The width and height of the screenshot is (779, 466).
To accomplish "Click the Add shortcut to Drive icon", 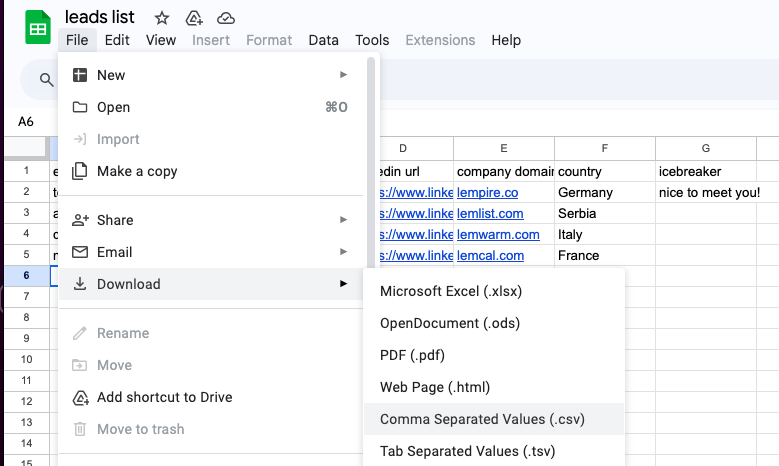I will [x=80, y=397].
